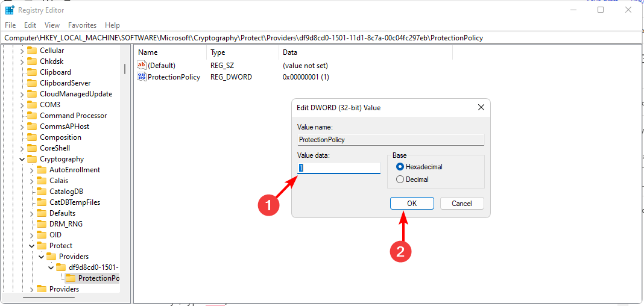This screenshot has width=644, height=306.
Task: Click the Type column header
Action: [242, 52]
